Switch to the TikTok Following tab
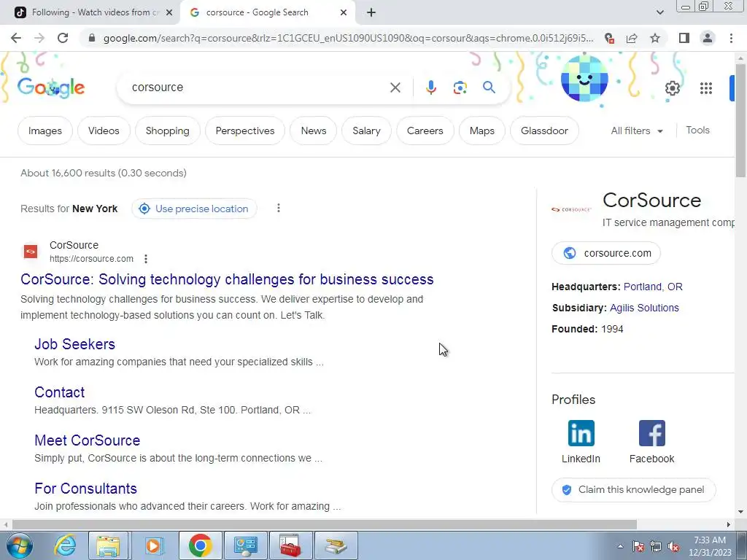The width and height of the screenshot is (747, 560). [x=90, y=12]
